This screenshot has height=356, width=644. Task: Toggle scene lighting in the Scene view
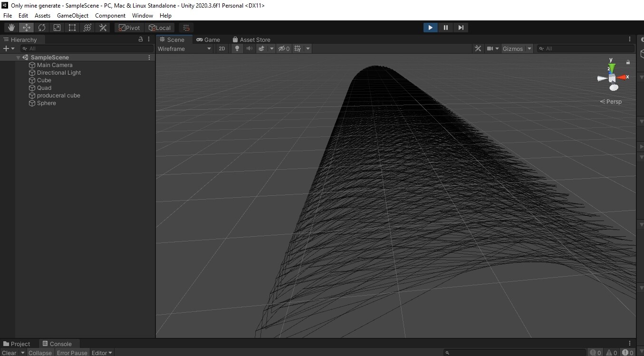[237, 48]
